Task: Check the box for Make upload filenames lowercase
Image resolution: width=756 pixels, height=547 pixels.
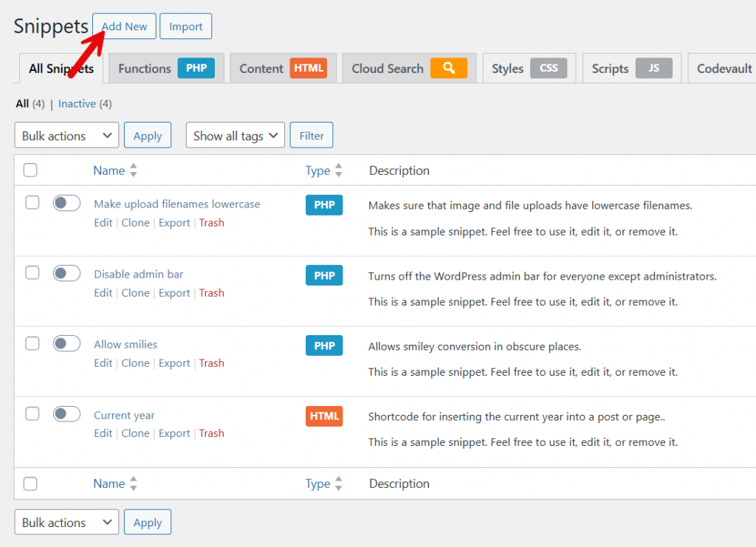Action: coord(32,202)
